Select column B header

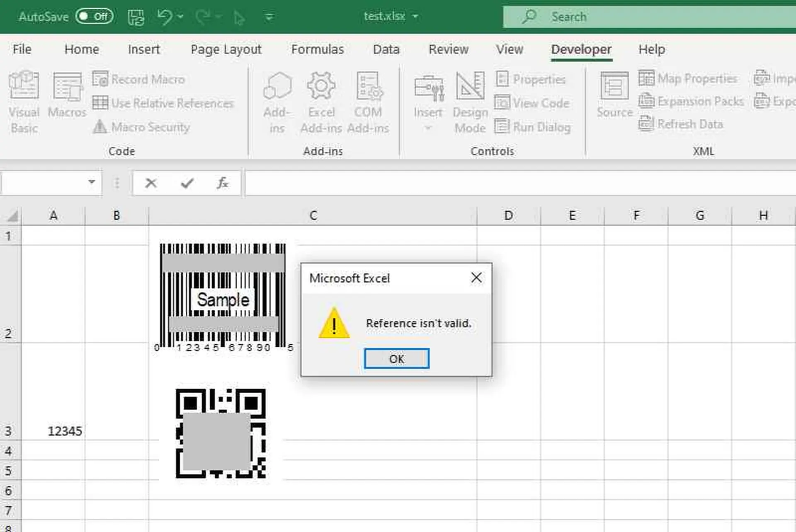pyautogui.click(x=116, y=215)
